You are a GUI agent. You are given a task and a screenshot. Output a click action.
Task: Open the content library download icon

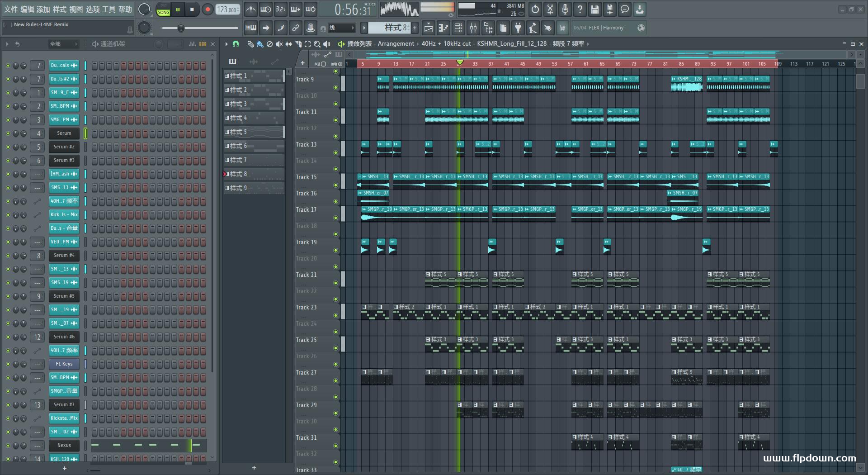pyautogui.click(x=640, y=9)
